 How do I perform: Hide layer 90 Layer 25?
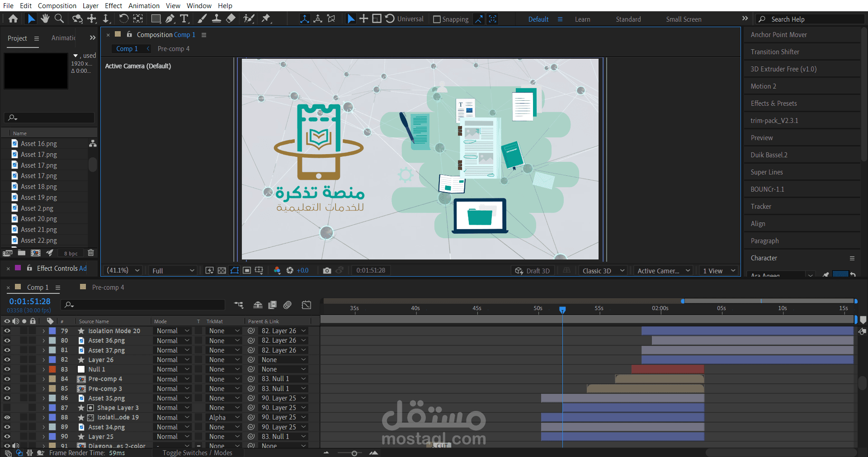(7, 437)
